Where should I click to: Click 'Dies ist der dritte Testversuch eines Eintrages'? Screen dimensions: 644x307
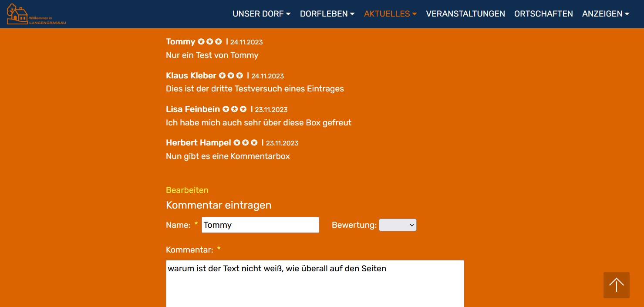pyautogui.click(x=255, y=89)
